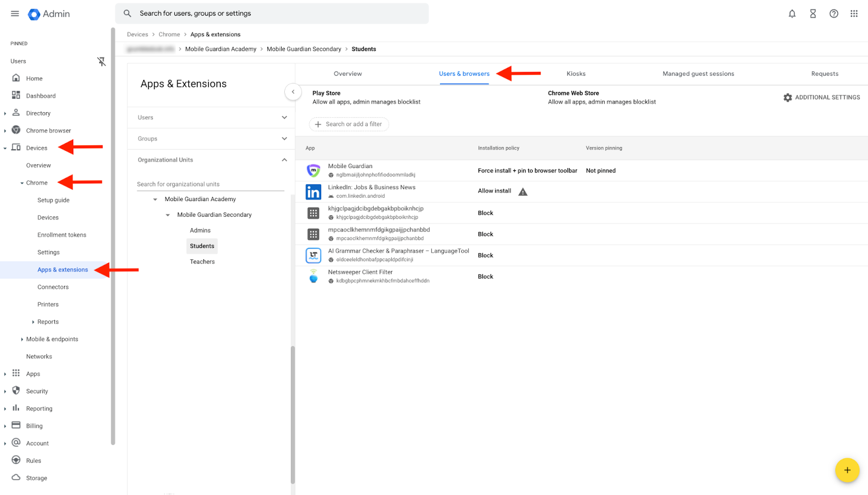Click Mobile Guardian Academy breadcrumb

(x=221, y=49)
